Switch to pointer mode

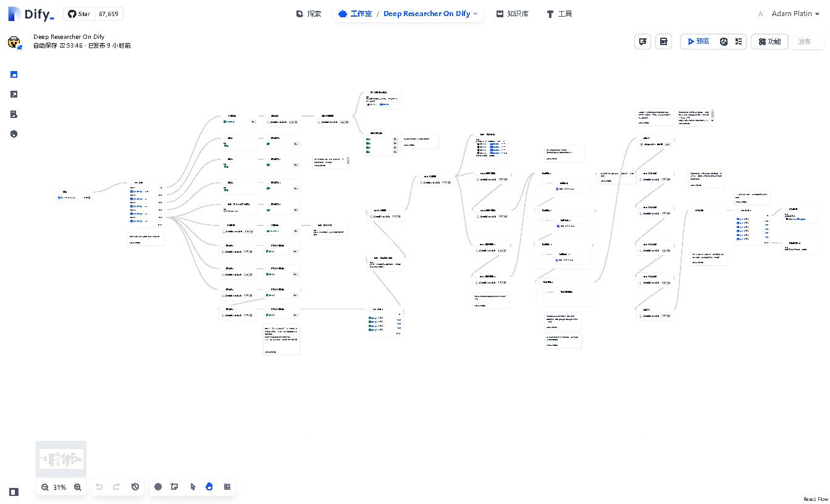193,487
